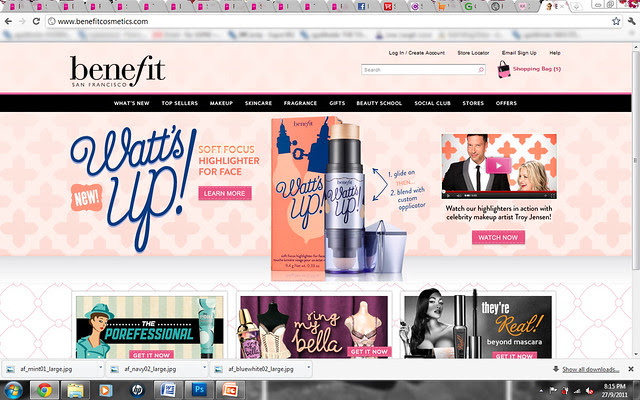Click The POREfessional banner
Image resolution: width=640 pixels, height=400 pixels.
[150, 327]
